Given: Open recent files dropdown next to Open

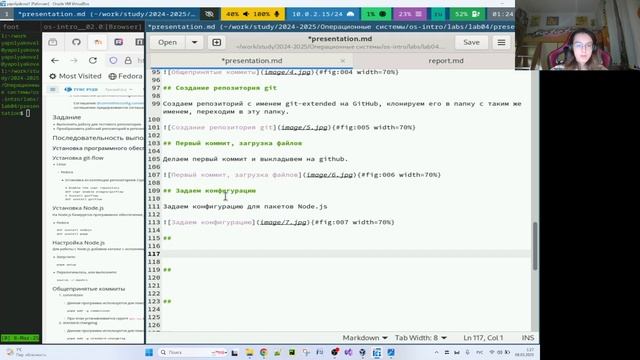Looking at the screenshot, I should point(194,42).
